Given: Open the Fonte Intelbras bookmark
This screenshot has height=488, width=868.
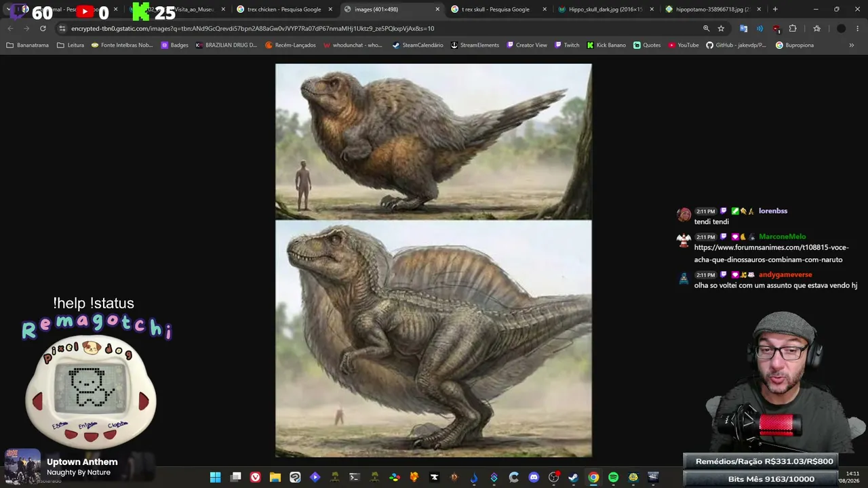Looking at the screenshot, I should click(x=122, y=45).
